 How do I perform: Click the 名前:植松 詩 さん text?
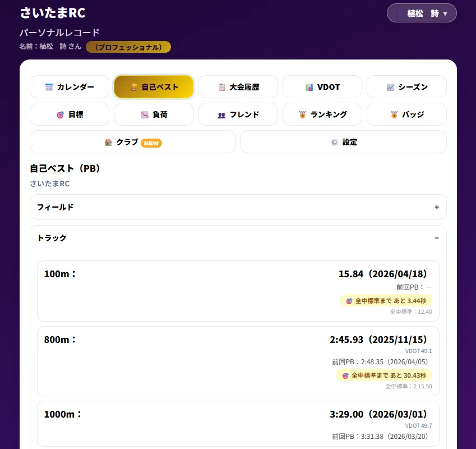(50, 47)
